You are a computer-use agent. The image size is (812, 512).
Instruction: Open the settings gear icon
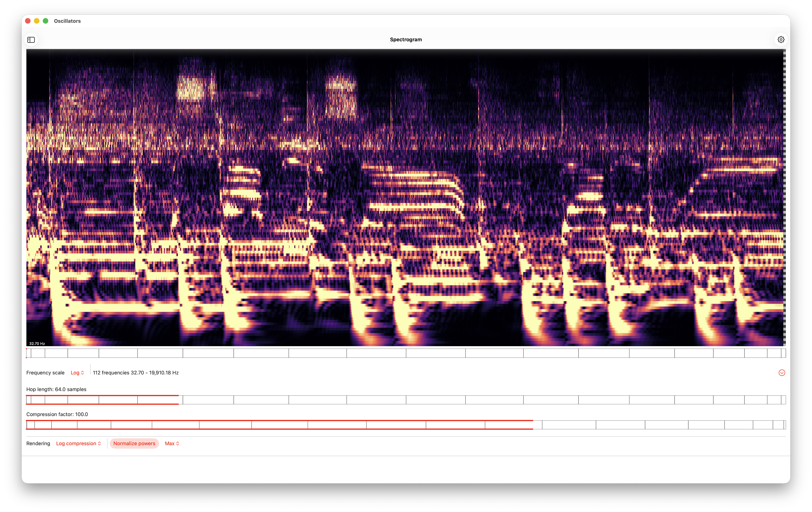(x=781, y=40)
